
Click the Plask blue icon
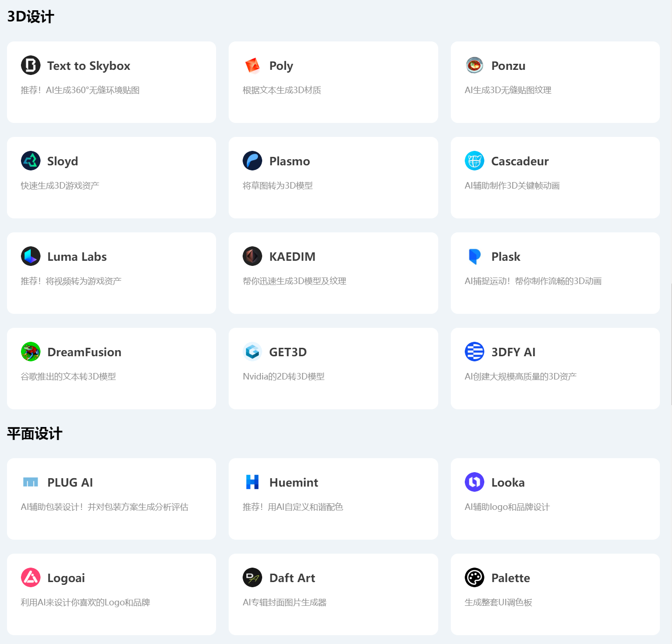(x=475, y=256)
